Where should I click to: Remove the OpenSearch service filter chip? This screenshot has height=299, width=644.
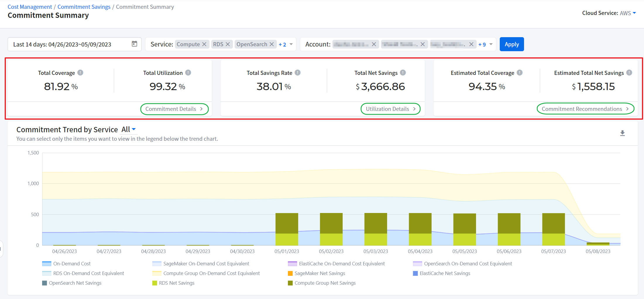(272, 44)
